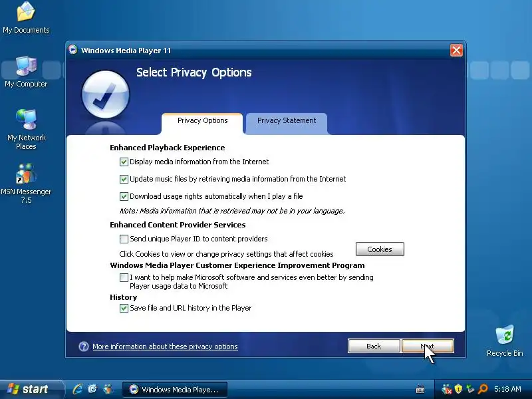Click the media information language note text

232,211
